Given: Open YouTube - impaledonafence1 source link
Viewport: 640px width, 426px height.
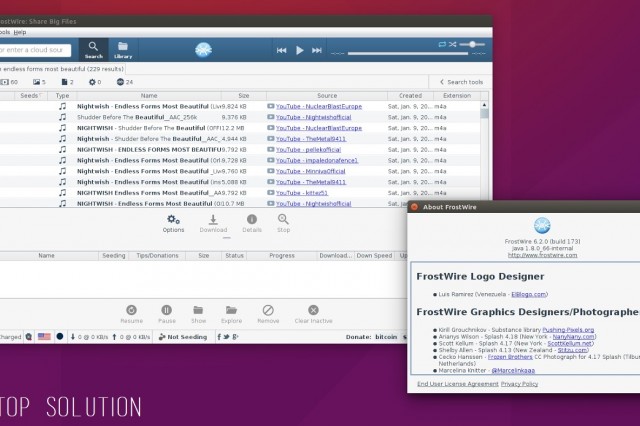Looking at the screenshot, I should (317, 160).
